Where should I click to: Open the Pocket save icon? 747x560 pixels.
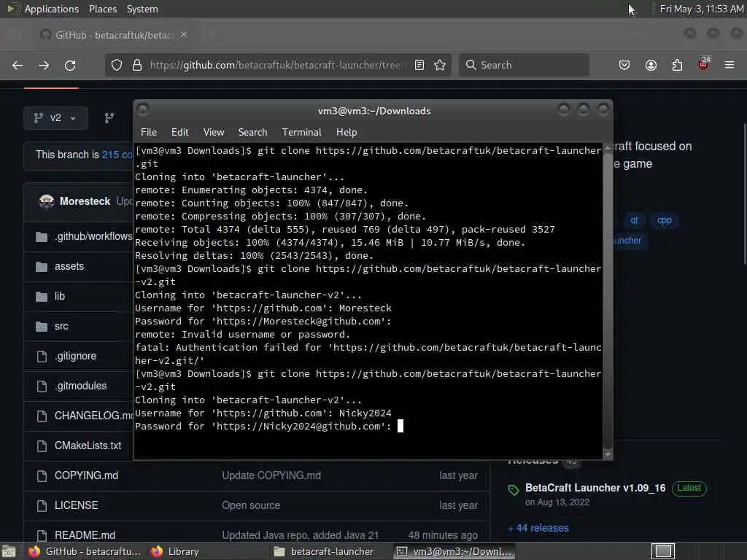[x=624, y=65]
